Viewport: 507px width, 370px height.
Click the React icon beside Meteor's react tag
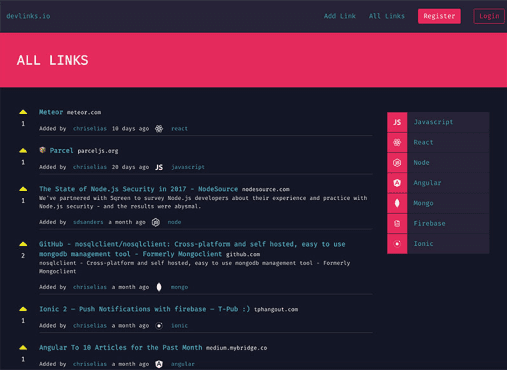tap(159, 129)
